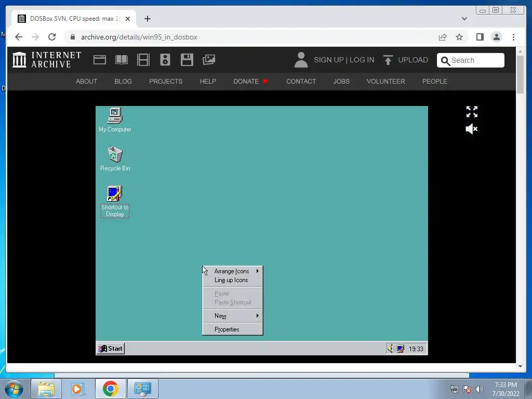The image size is (532, 399).
Task: Open Chrome three-dot menu
Action: 513,37
